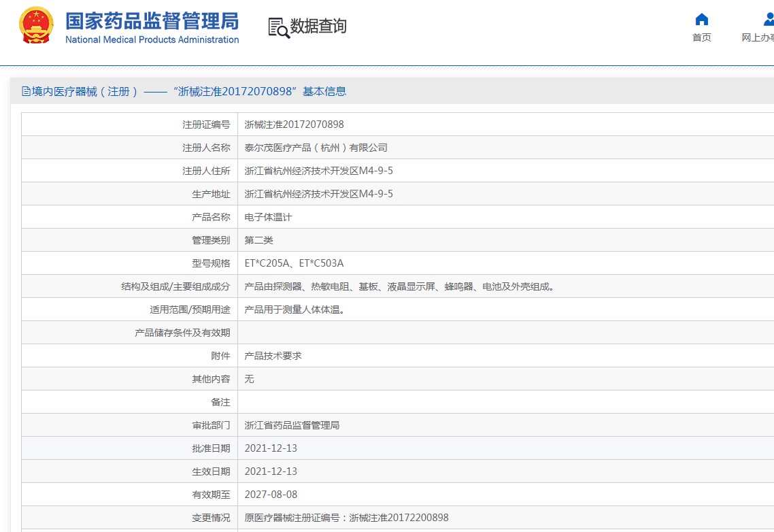Image resolution: width=774 pixels, height=532 pixels.
Task: Select registrant name 泰尔茂医疗产品（杭州）有限公司
Action: click(x=316, y=148)
